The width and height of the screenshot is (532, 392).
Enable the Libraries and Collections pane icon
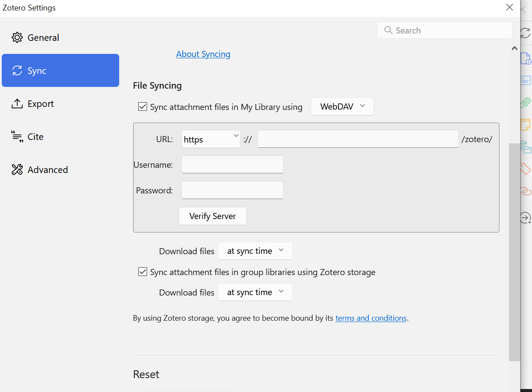coord(526,147)
